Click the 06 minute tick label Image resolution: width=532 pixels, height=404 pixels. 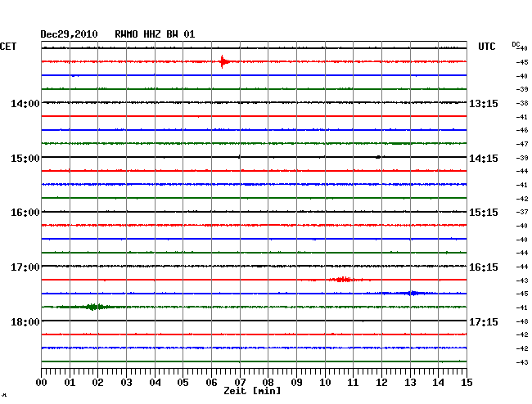(211, 383)
